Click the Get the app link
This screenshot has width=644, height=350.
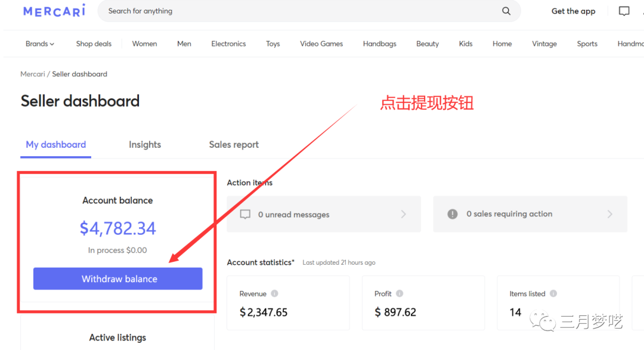click(573, 11)
